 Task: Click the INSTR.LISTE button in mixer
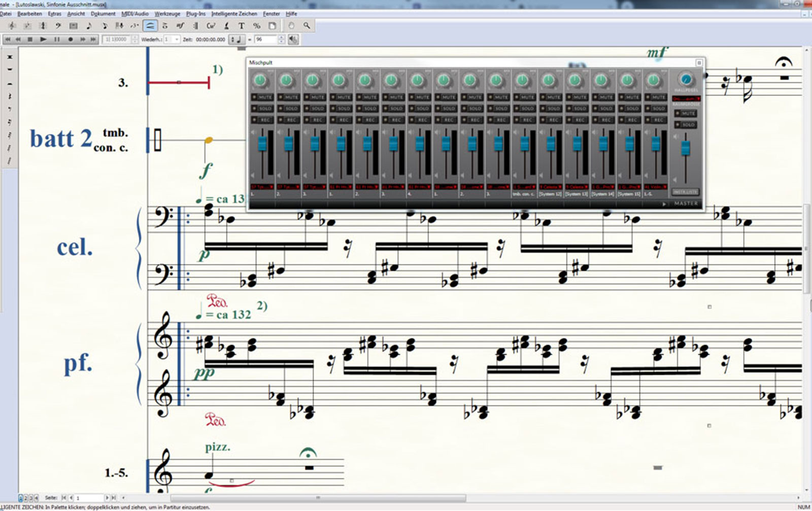click(686, 192)
